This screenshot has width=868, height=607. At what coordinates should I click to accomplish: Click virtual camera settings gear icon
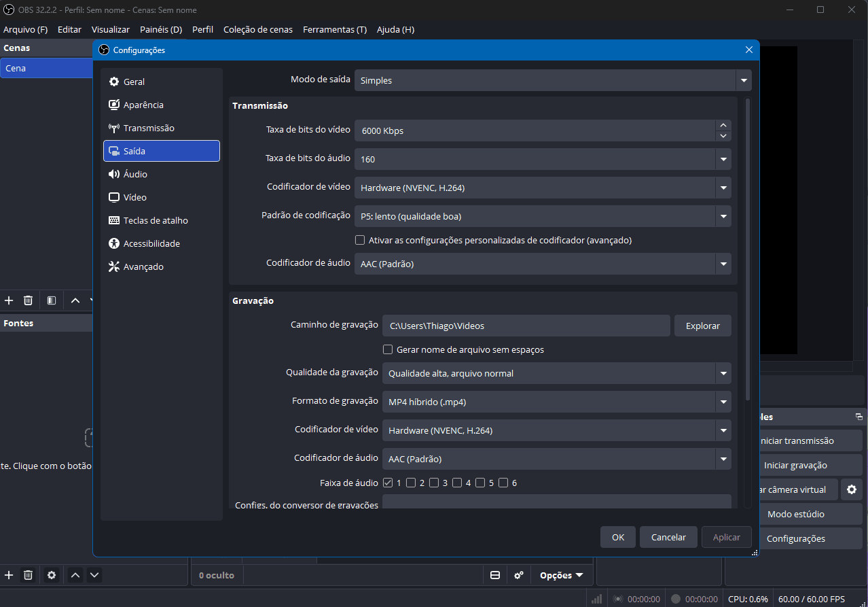coord(852,489)
